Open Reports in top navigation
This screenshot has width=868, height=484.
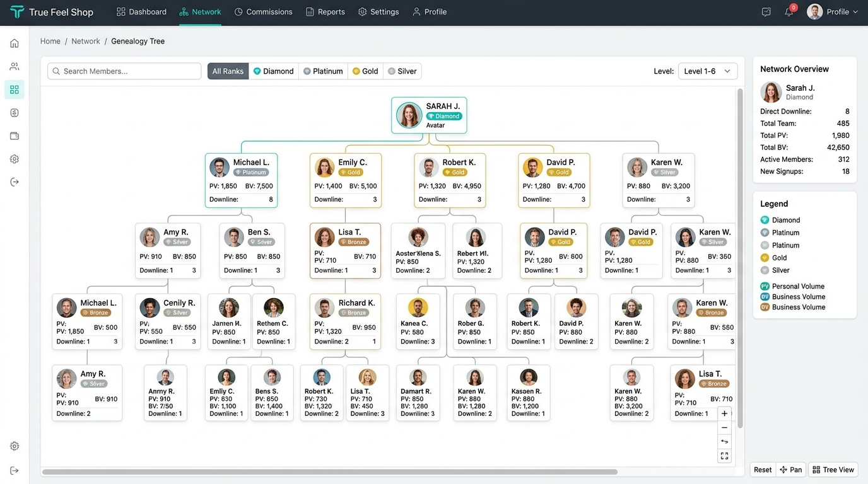coord(325,12)
